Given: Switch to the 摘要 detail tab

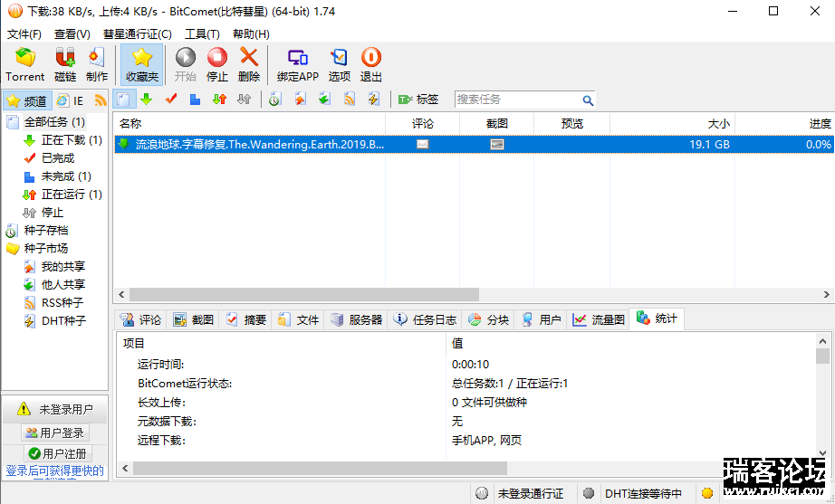Looking at the screenshot, I should click(246, 319).
